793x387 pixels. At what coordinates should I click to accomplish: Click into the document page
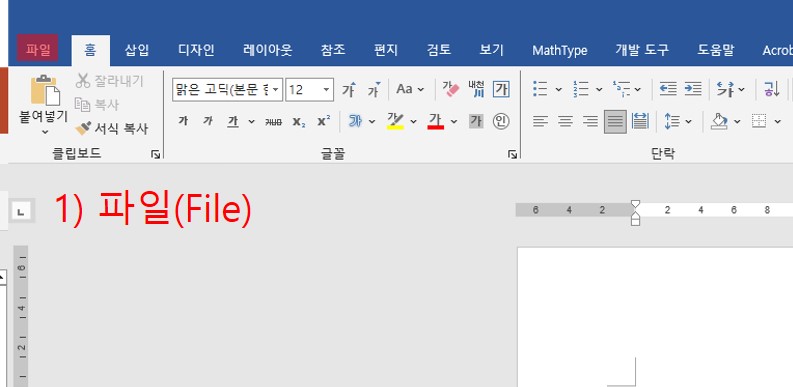pos(655,317)
